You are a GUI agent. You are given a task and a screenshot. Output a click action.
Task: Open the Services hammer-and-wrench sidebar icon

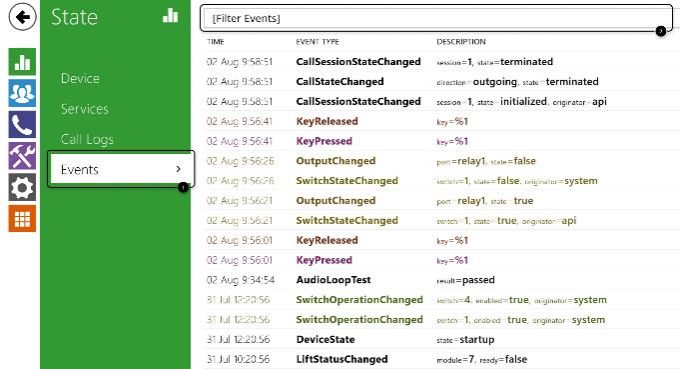coord(22,156)
